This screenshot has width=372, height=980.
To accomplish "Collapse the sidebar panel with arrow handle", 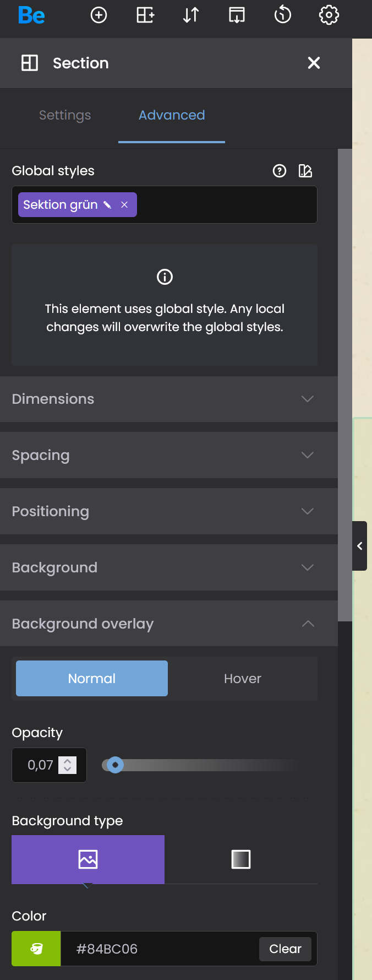I will tap(360, 546).
